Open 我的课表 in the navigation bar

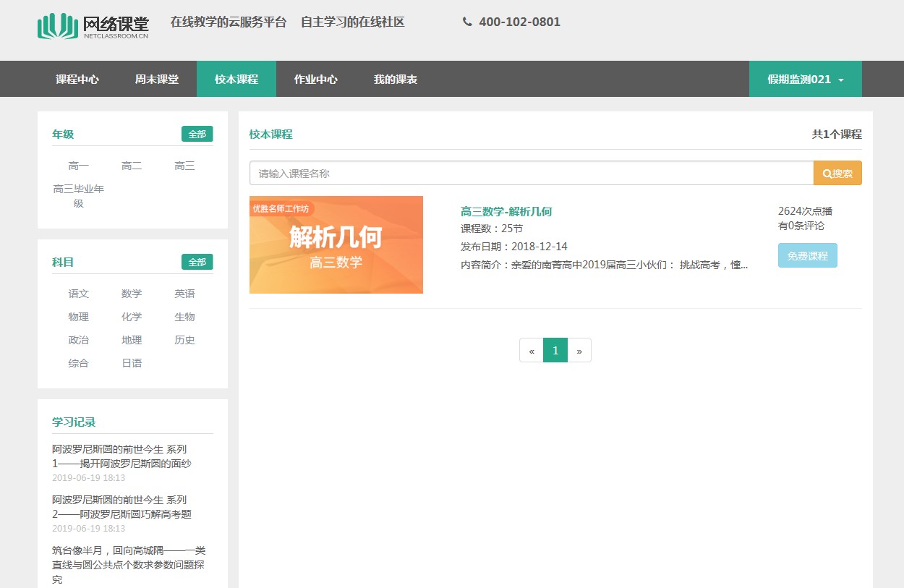click(395, 80)
